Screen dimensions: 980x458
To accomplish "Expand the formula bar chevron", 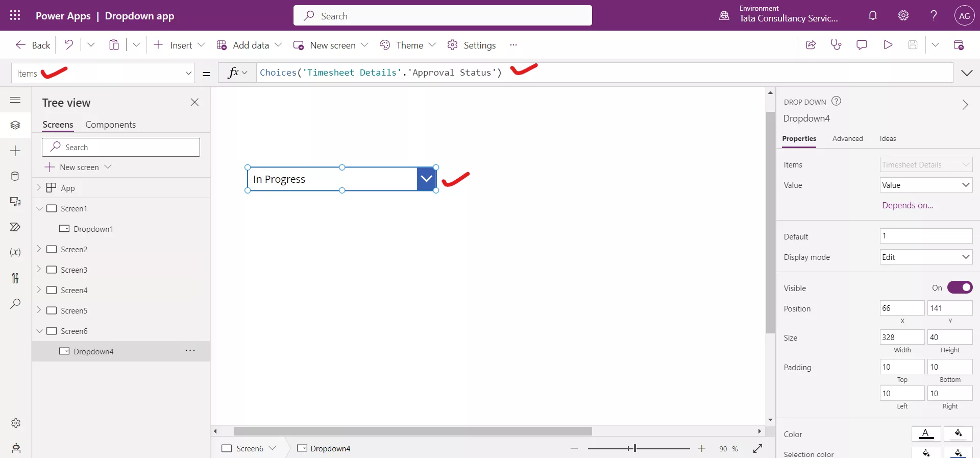I will [967, 73].
